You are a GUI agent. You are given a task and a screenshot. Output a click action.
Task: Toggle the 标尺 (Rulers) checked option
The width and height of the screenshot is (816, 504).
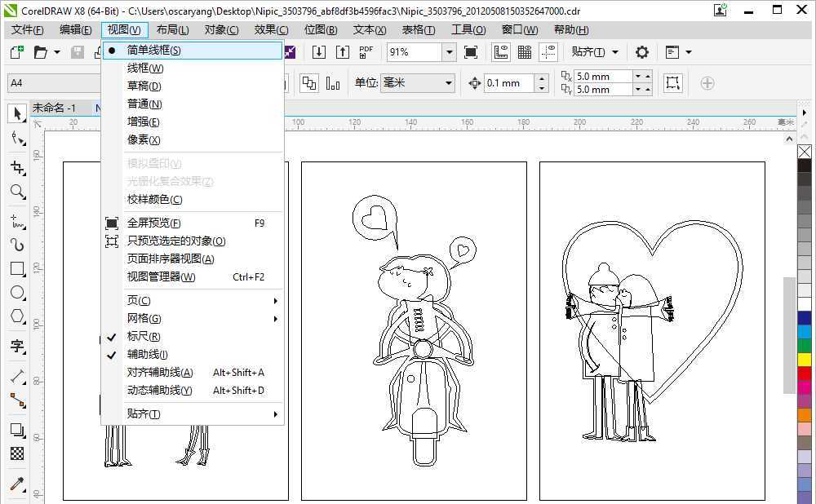(x=144, y=336)
